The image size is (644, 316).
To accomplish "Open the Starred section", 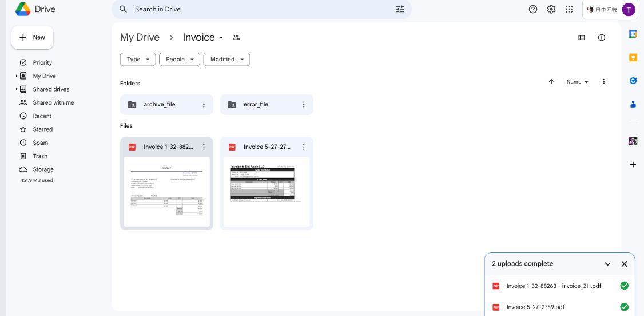I will (x=42, y=129).
